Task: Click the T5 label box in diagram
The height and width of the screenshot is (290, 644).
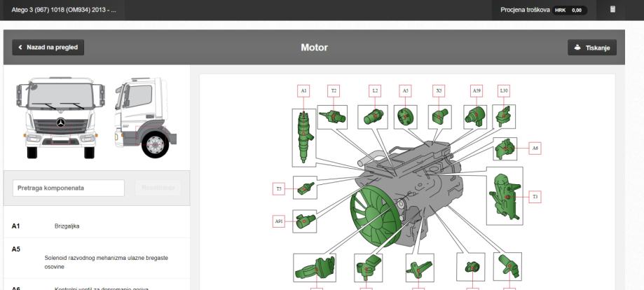Action: (x=279, y=188)
